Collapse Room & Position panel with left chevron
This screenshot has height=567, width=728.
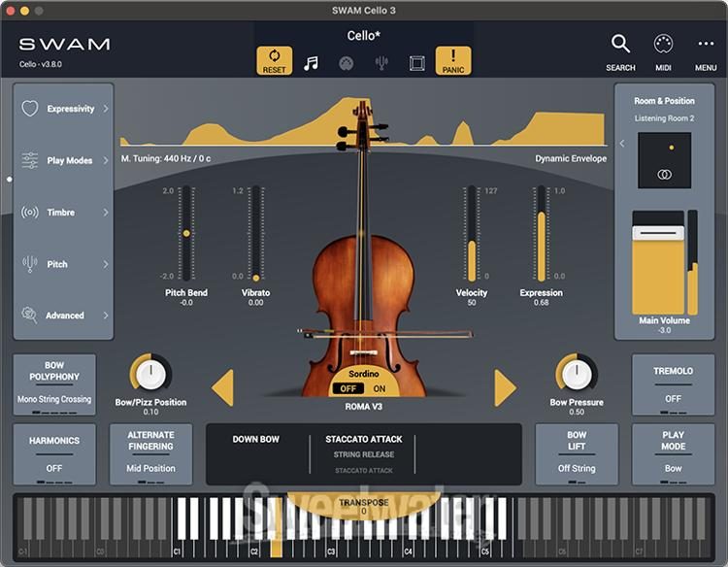[x=622, y=144]
